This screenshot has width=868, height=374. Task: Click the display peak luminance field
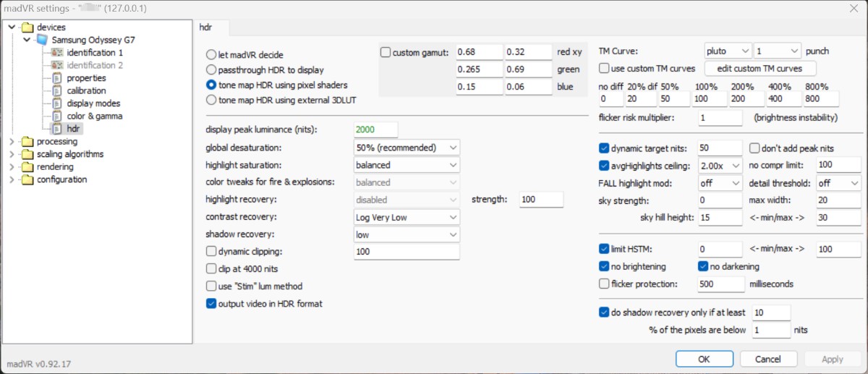point(375,129)
